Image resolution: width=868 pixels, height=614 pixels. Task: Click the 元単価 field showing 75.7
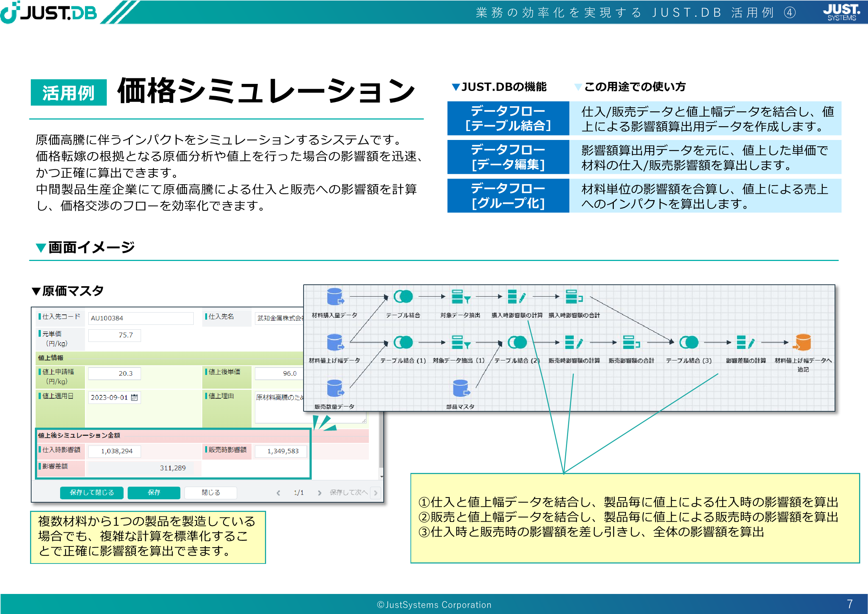click(115, 335)
